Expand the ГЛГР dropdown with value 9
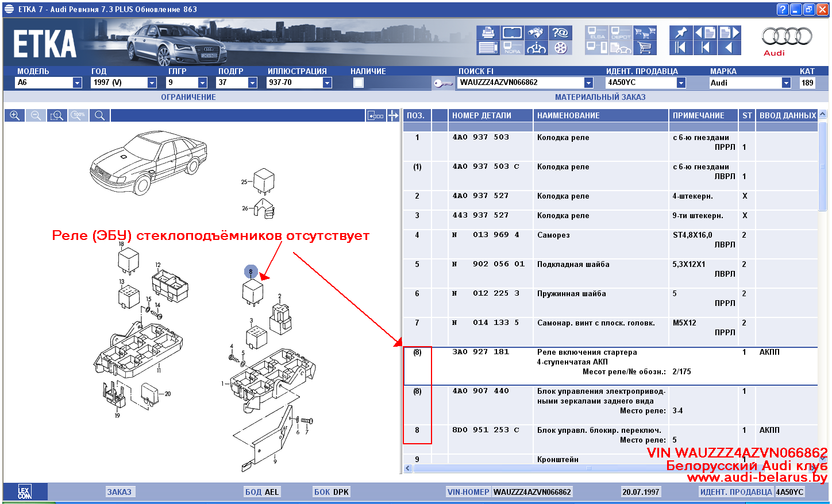 (202, 83)
